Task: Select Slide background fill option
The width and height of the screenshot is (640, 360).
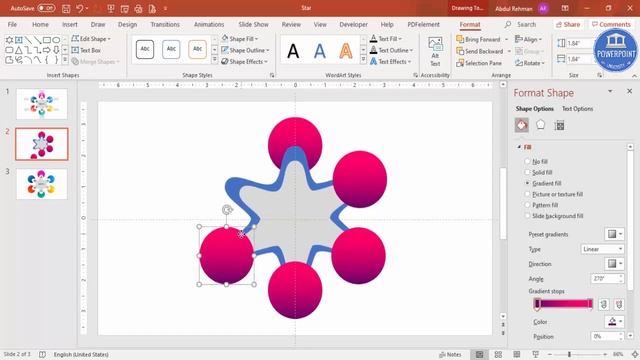Action: click(x=554, y=216)
